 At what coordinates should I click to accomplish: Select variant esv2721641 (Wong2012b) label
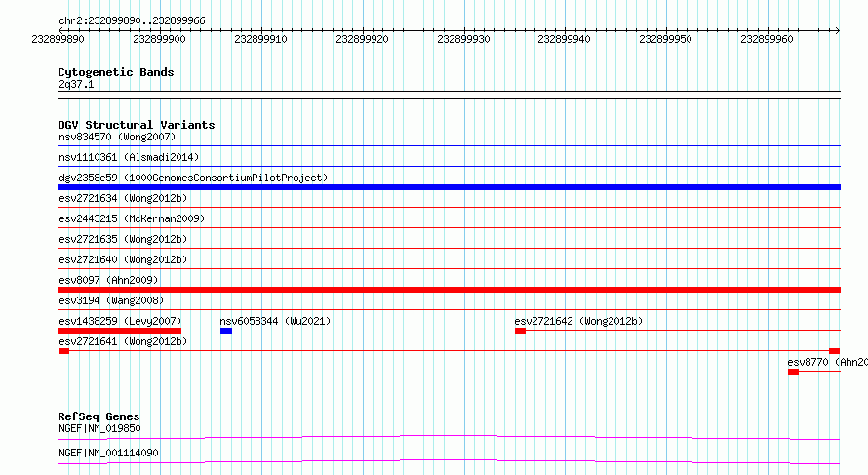pos(123,341)
